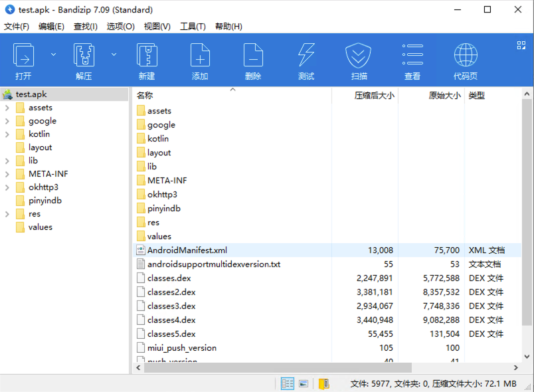534x392 pixels.
Task: Click the Open (打开) toolbar icon
Action: pyautogui.click(x=23, y=55)
